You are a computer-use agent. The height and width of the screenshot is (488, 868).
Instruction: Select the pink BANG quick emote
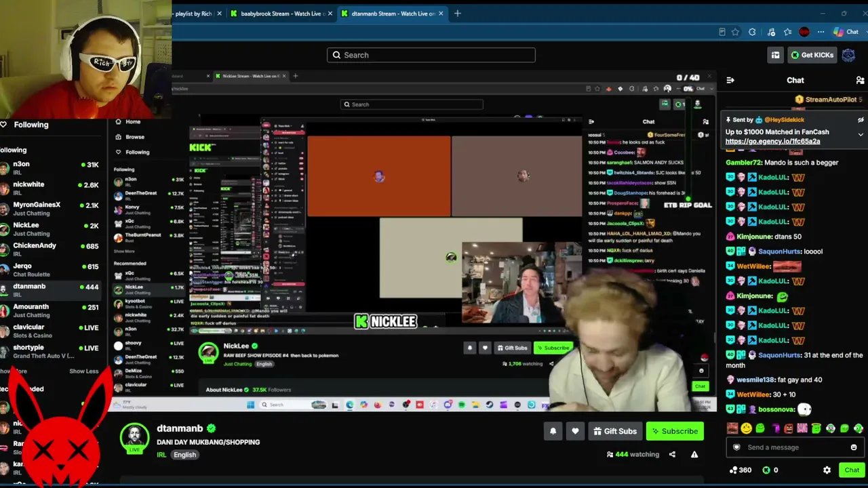(x=802, y=428)
